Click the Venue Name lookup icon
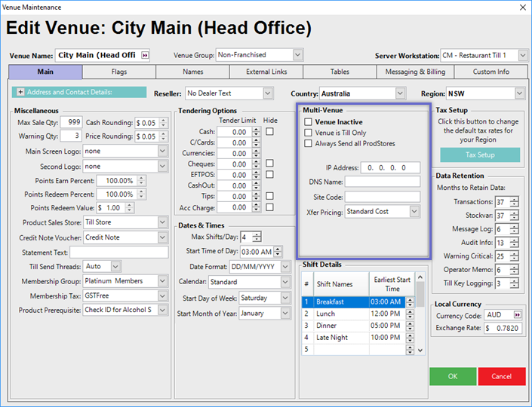This screenshot has width=532, height=407. pos(145,55)
